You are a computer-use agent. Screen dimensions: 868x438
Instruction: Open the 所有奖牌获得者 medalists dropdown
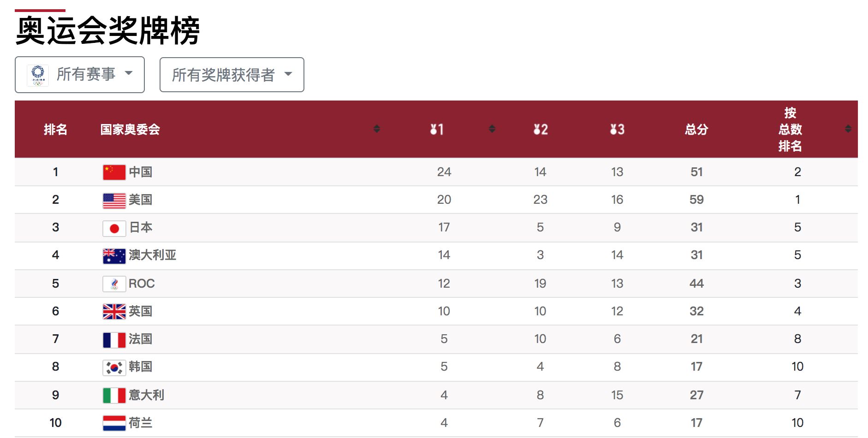[x=232, y=75]
